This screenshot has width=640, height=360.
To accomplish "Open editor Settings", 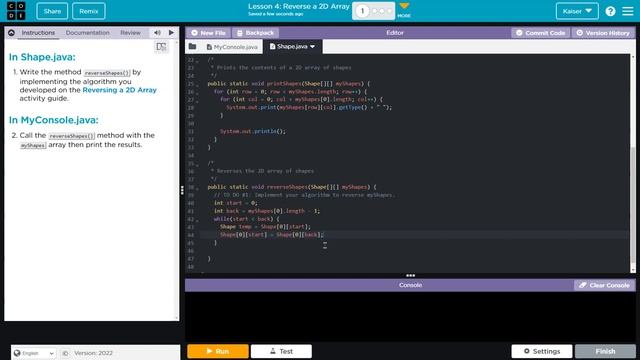I will click(542, 351).
